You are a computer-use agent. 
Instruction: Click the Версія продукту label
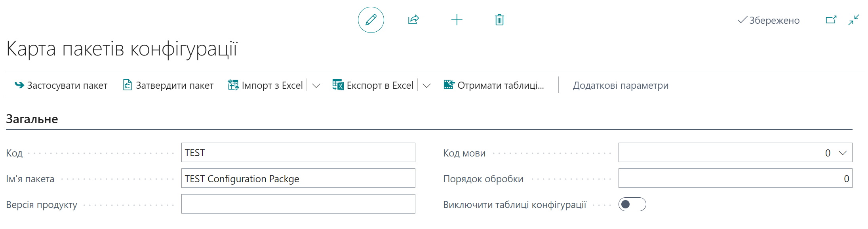pos(42,205)
